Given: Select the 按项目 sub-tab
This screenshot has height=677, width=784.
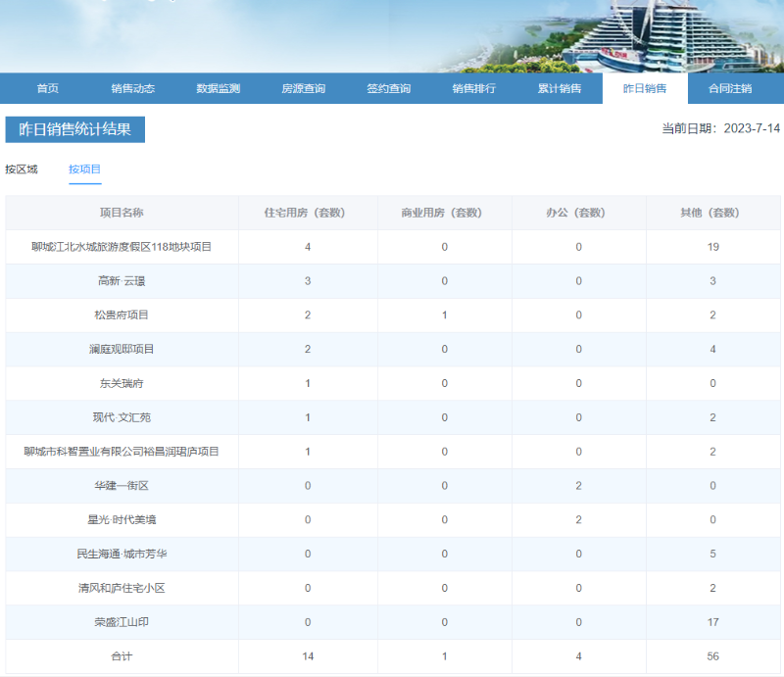Looking at the screenshot, I should point(84,169).
